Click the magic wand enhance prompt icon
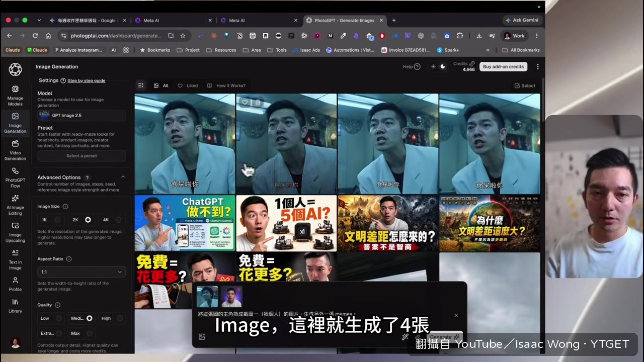 tap(405, 337)
